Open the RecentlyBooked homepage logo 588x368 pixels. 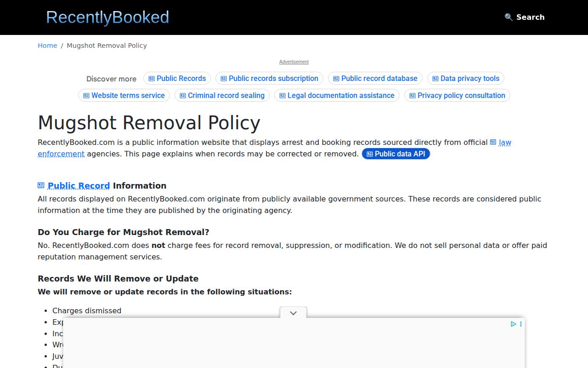point(107,17)
